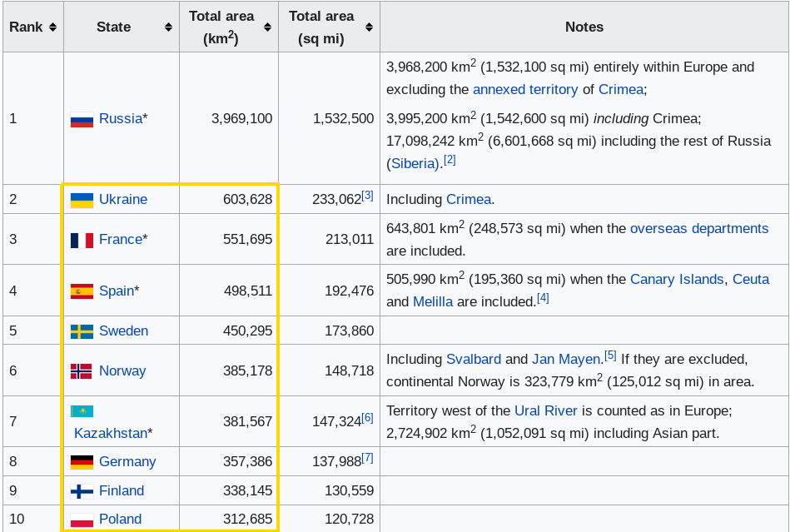Screen dimensions: 790x532
Task: Open citation [4] in Spain notes
Action: 543,298
